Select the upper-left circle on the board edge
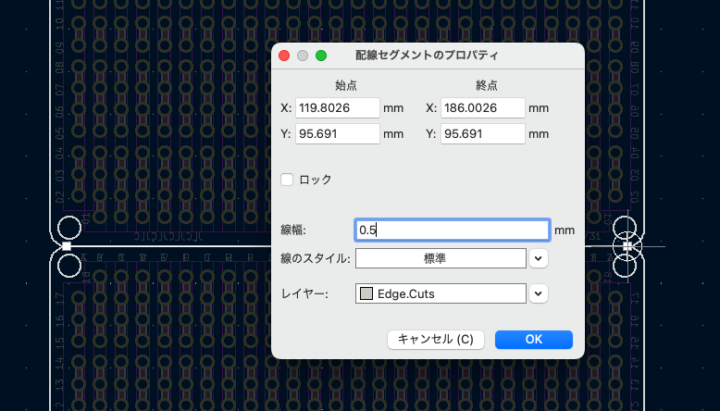Image resolution: width=720 pixels, height=411 pixels. [x=70, y=227]
